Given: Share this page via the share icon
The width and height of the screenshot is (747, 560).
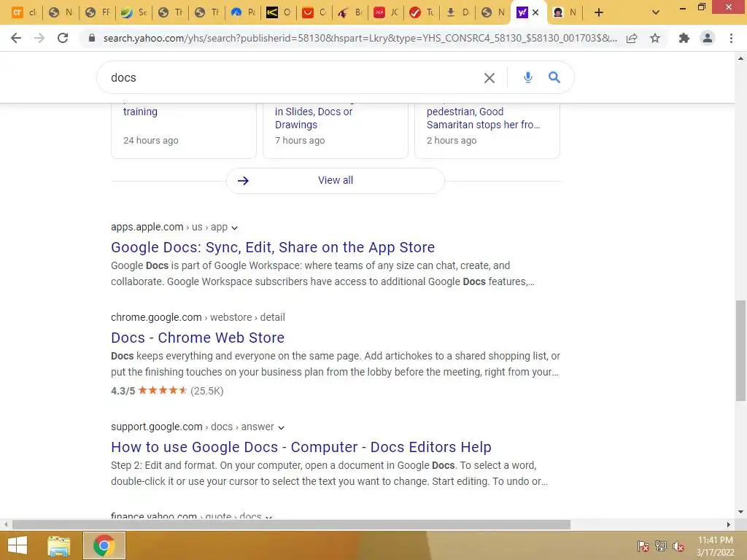Looking at the screenshot, I should click(x=632, y=38).
